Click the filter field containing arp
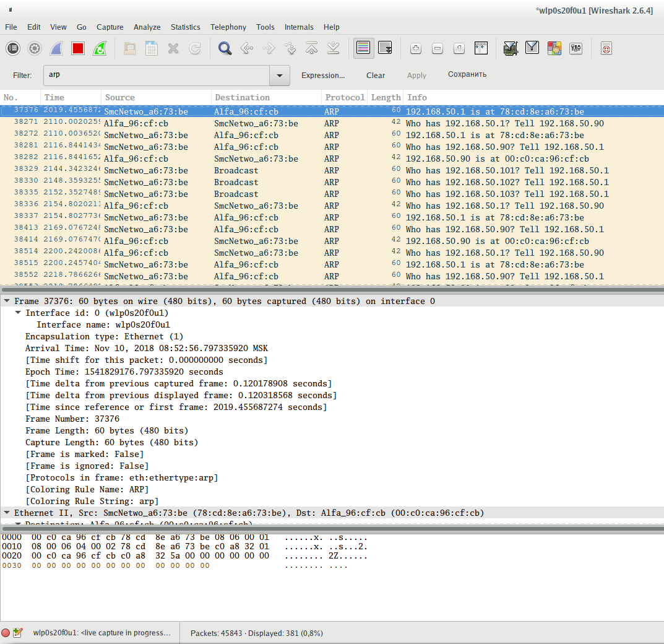Screen dimensions: 664x644 pyautogui.click(x=157, y=76)
